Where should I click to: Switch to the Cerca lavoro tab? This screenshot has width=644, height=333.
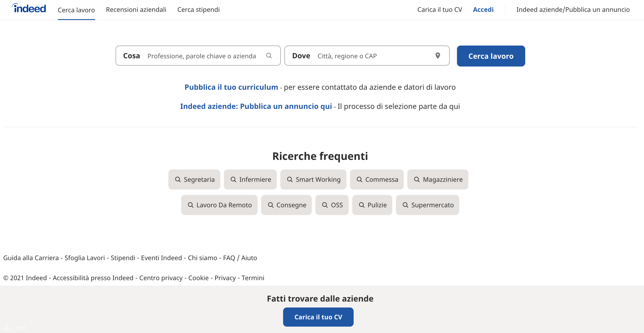pyautogui.click(x=76, y=10)
